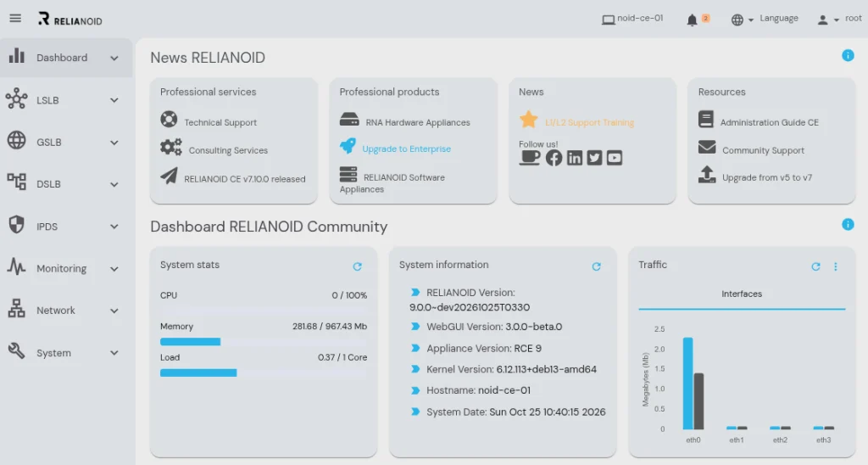
Task: Select LSLB in the sidebar
Action: pyautogui.click(x=47, y=100)
